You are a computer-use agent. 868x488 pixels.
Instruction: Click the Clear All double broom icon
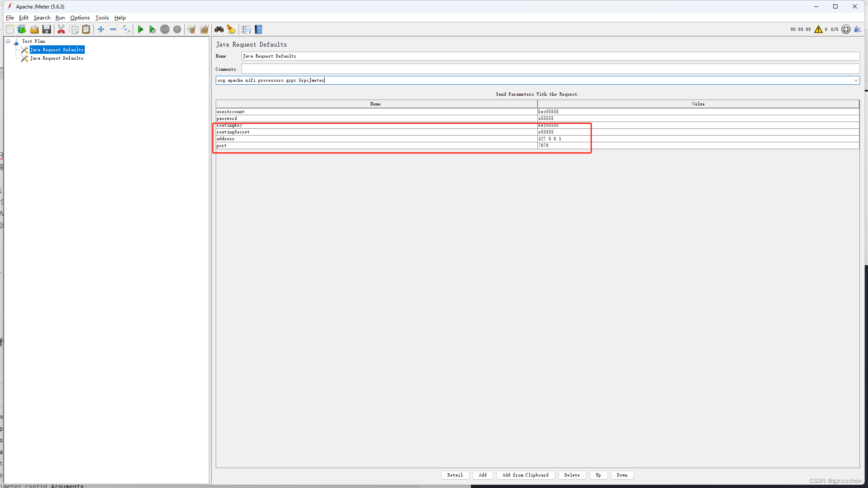(204, 29)
